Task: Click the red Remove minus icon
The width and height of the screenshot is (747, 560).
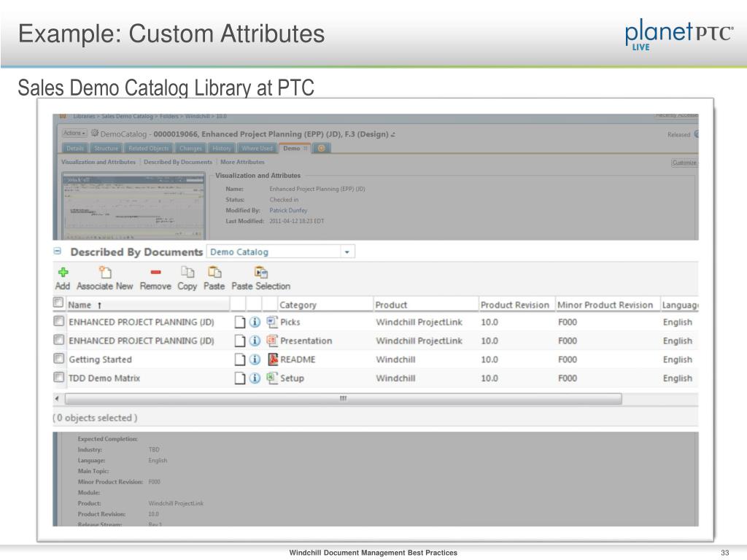Action: click(155, 273)
